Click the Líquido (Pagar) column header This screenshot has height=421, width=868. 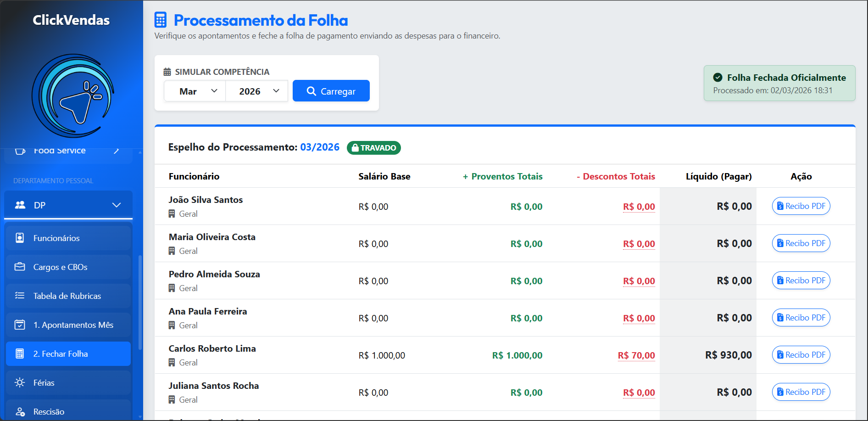point(719,176)
